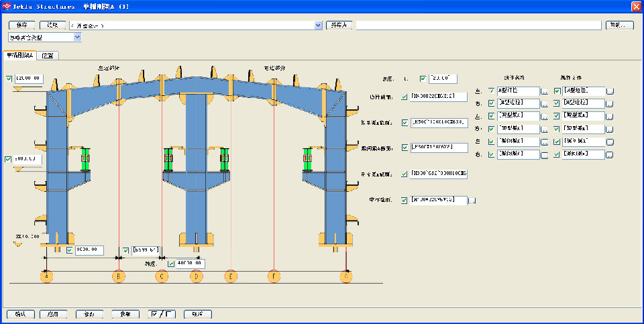Open browse button beside first-row attribute file field

[610, 92]
